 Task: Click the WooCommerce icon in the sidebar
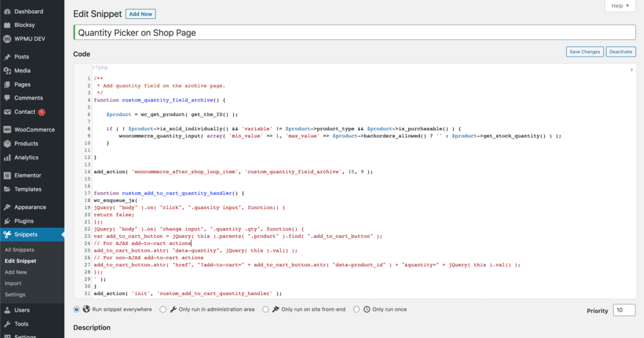[7, 130]
